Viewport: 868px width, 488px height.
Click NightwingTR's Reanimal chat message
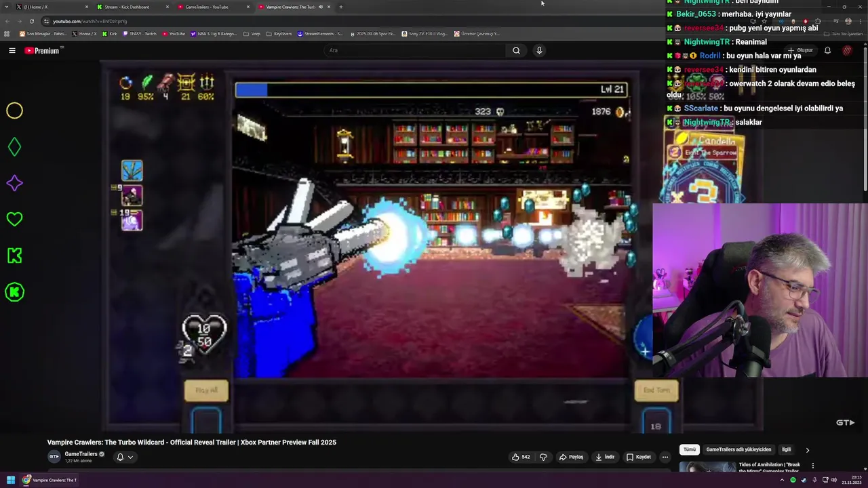(717, 42)
